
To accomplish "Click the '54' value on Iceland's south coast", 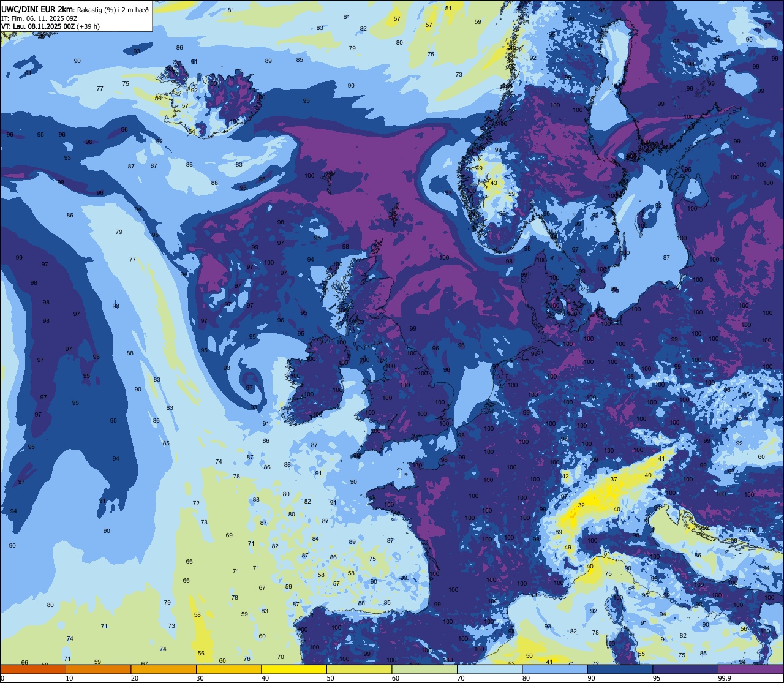I will click(192, 131).
